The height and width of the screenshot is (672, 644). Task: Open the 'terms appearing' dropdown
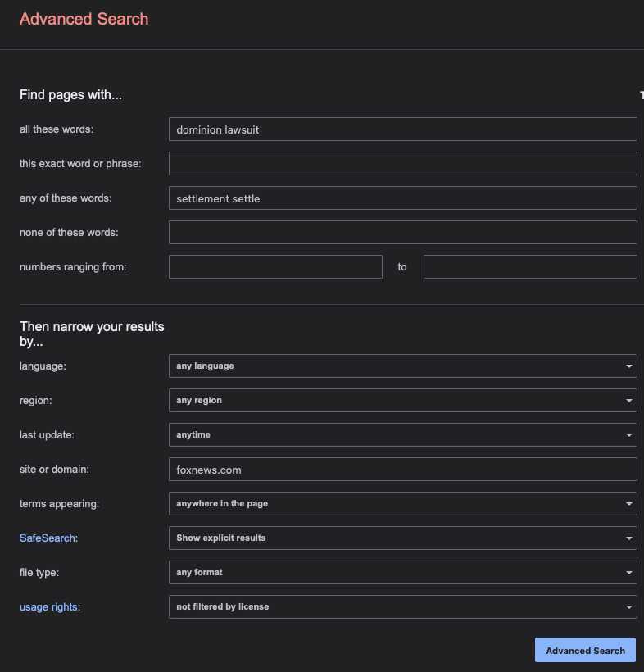click(x=403, y=503)
